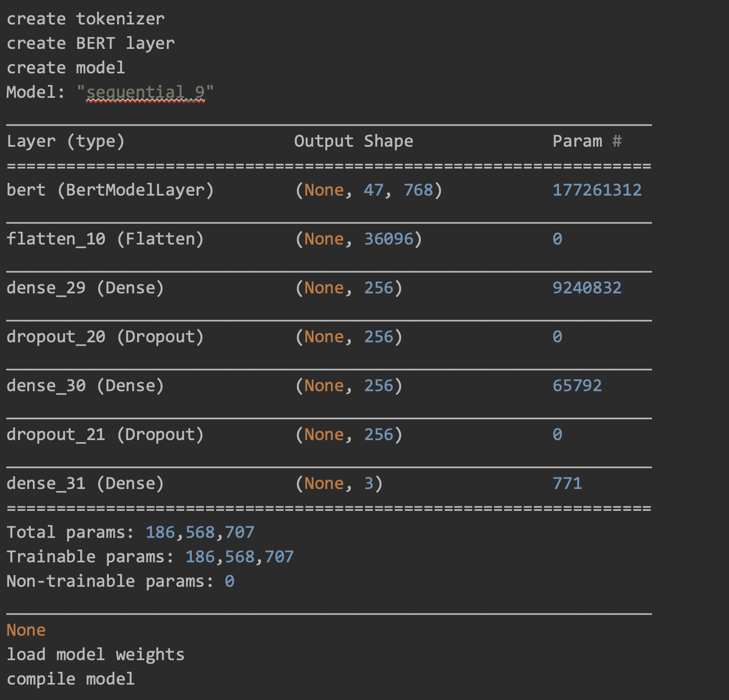The width and height of the screenshot is (729, 700).
Task: Click the "Output Shape" column header
Action: coord(353,141)
